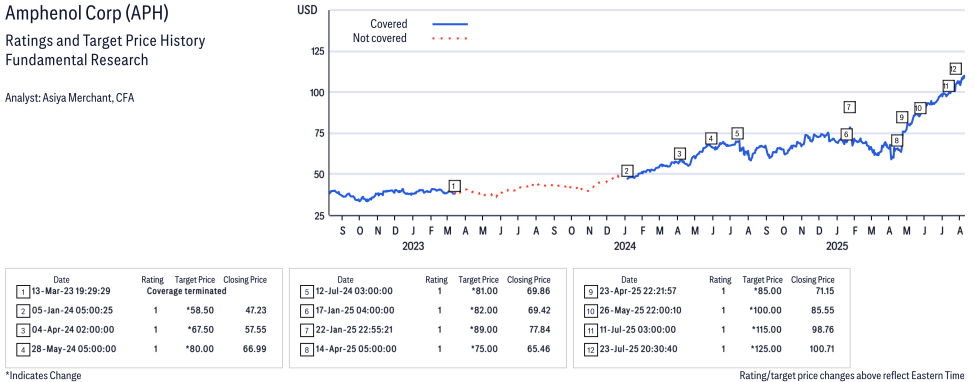The height and width of the screenshot is (382, 975).
Task: Click marker 2 on the price chart
Action: 627,171
